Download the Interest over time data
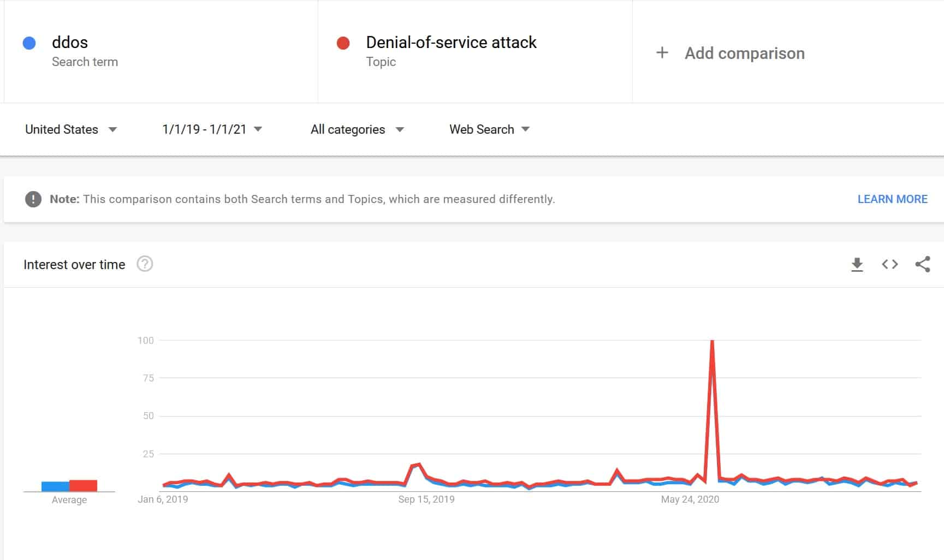This screenshot has width=944, height=560. point(857,265)
